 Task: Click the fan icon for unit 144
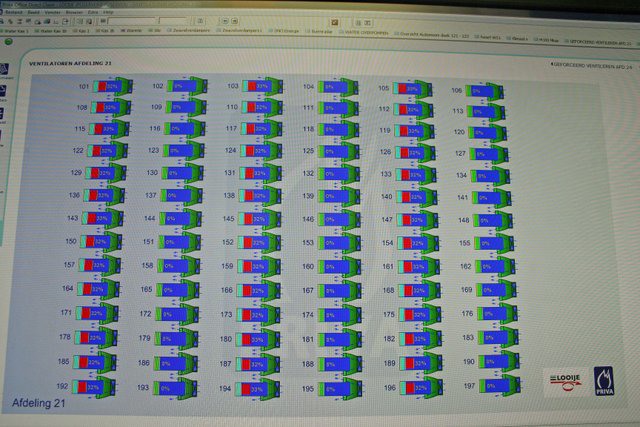pyautogui.click(x=182, y=217)
